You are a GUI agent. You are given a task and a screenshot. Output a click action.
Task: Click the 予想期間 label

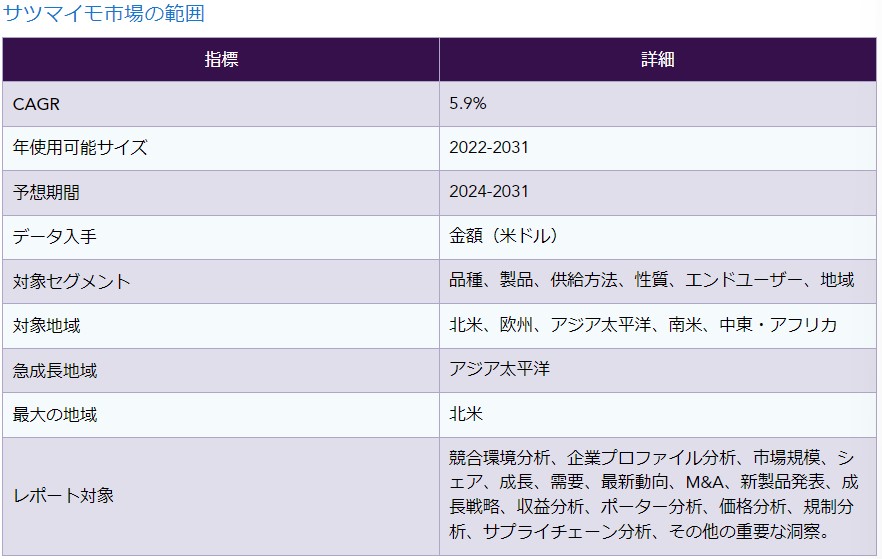point(46,192)
